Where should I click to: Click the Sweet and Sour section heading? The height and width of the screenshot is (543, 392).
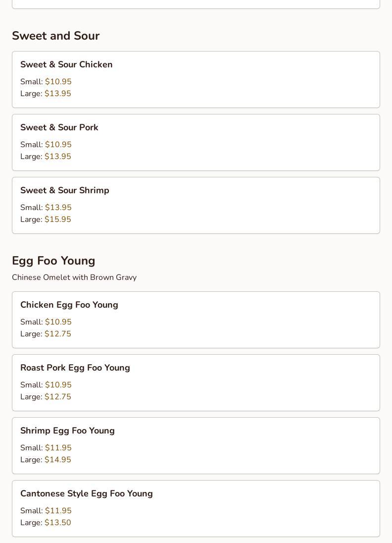point(55,36)
